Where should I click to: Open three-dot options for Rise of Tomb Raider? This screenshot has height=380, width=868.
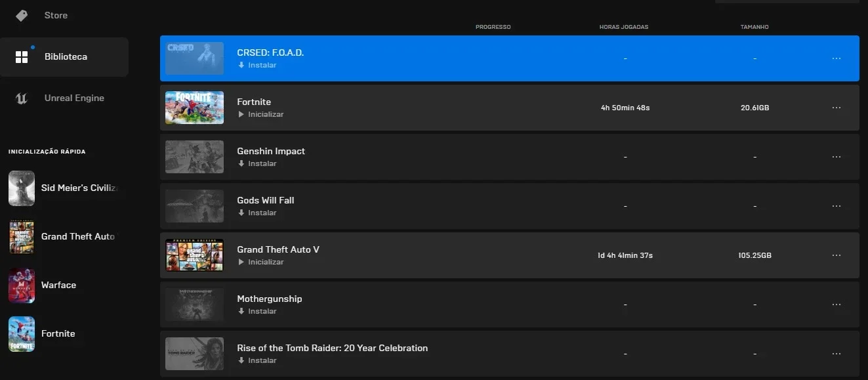(x=836, y=354)
